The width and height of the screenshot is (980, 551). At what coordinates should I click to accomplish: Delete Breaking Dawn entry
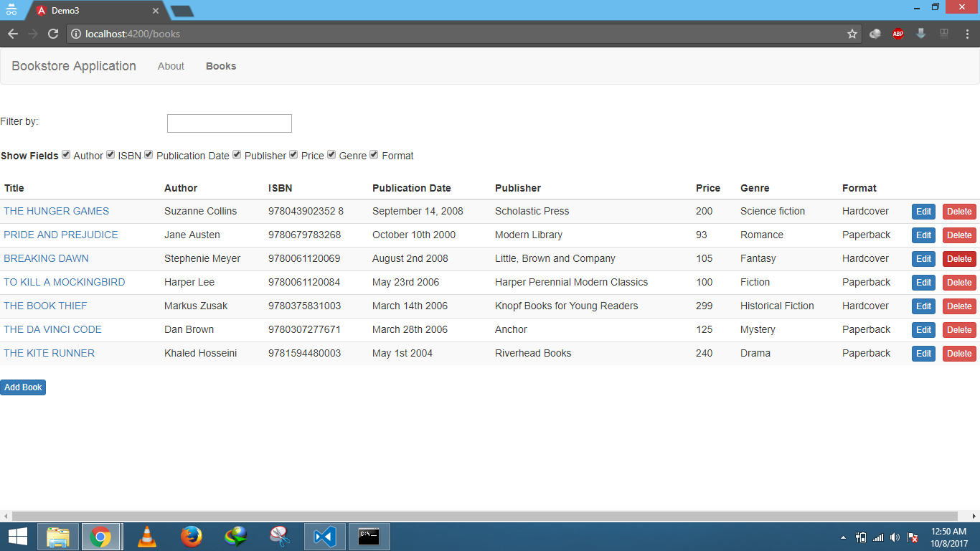point(959,259)
